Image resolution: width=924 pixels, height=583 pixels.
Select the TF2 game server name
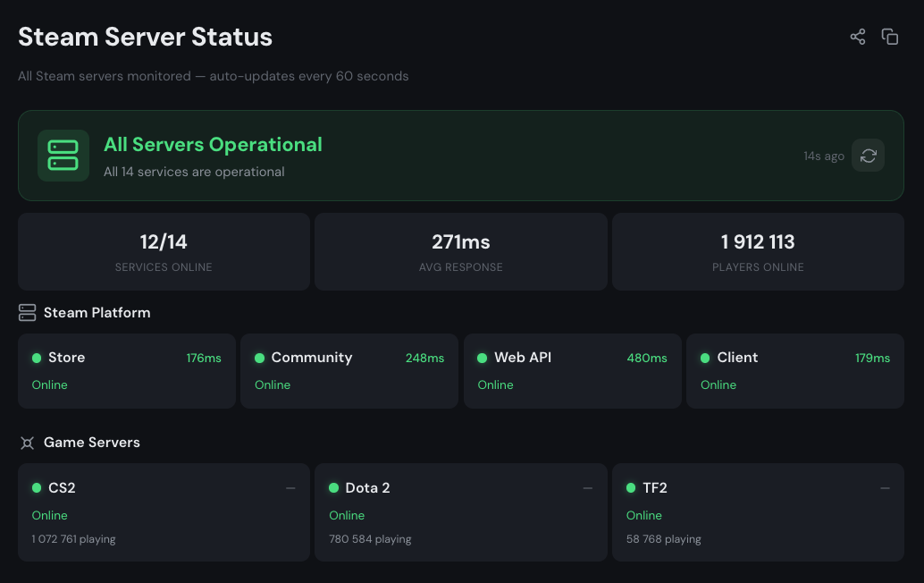[x=655, y=487]
